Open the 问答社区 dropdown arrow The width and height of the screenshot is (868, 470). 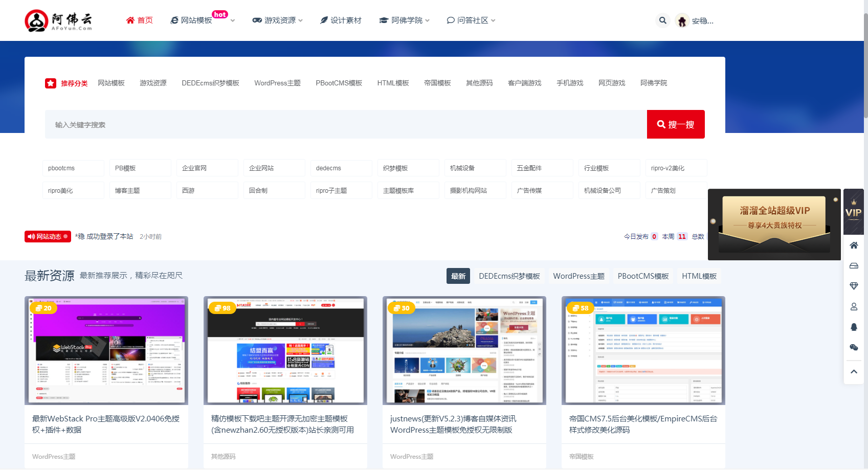pyautogui.click(x=493, y=20)
